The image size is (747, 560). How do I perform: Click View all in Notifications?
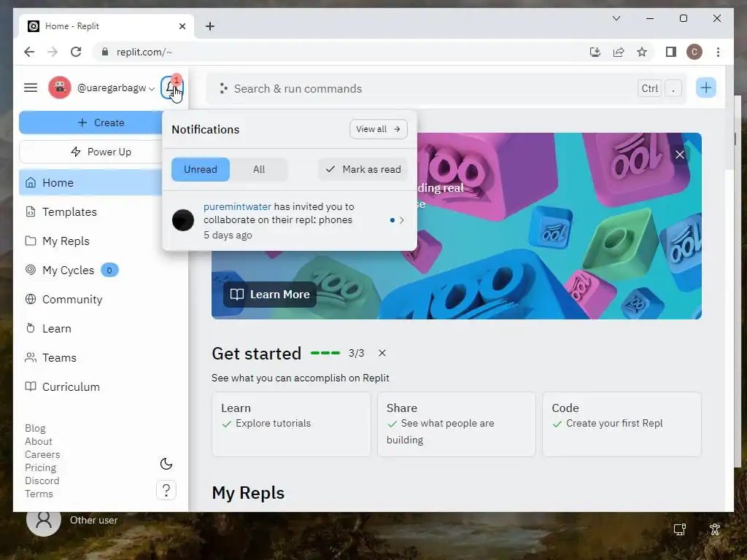pos(379,129)
